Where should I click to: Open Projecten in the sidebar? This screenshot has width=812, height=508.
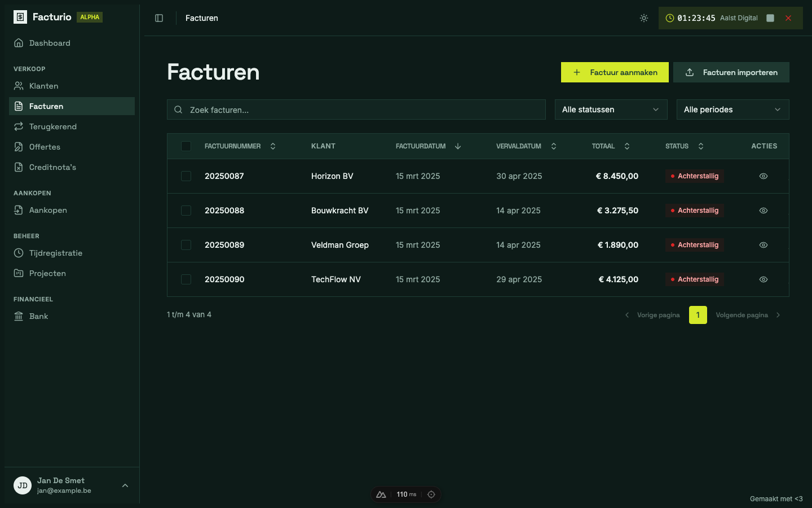(72, 273)
